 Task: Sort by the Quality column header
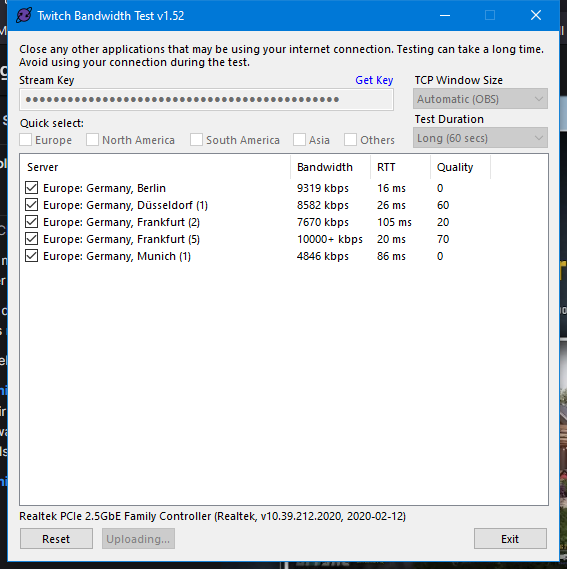click(x=460, y=167)
